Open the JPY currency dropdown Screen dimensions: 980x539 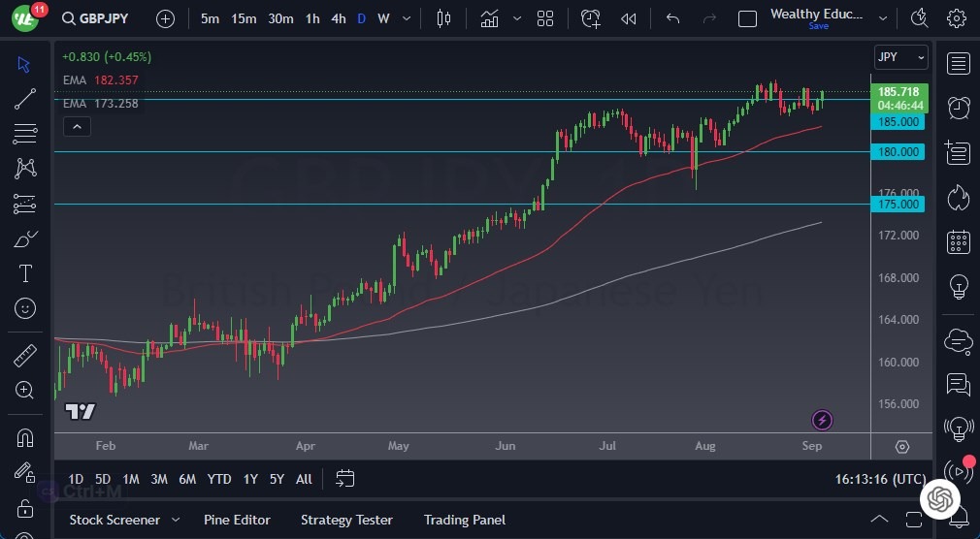(900, 57)
